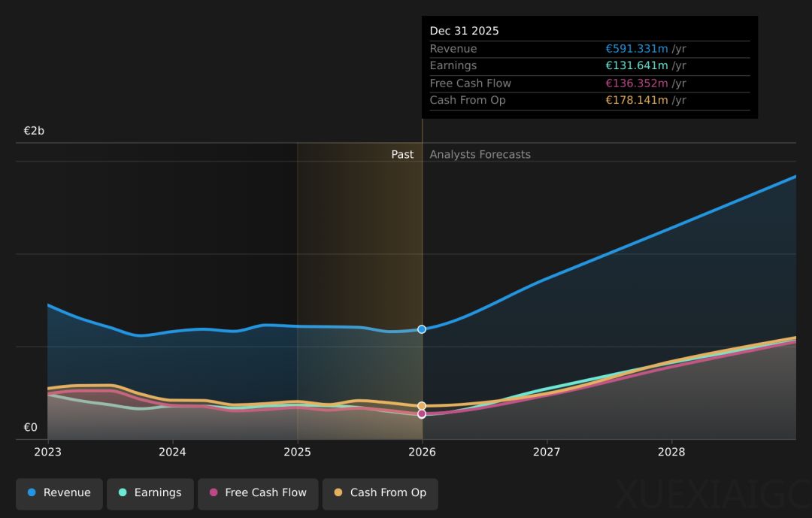Click the €591.331m revenue value in tooltip
This screenshot has width=812, height=518.
click(x=636, y=49)
